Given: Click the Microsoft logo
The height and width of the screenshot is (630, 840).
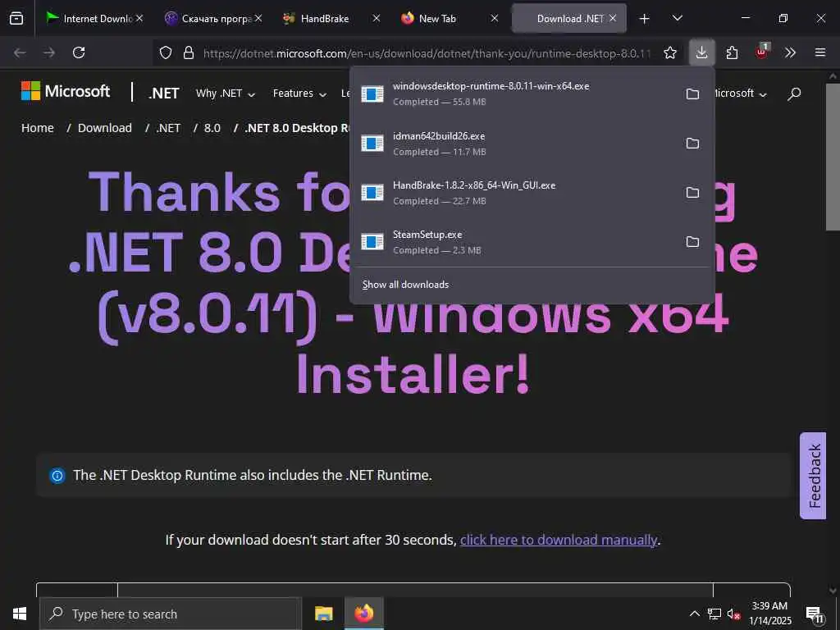Looking at the screenshot, I should tap(66, 91).
